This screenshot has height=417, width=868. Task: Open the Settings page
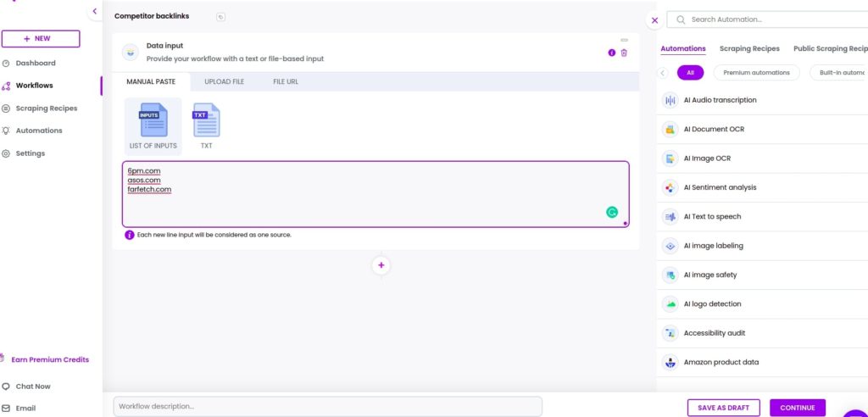click(31, 153)
